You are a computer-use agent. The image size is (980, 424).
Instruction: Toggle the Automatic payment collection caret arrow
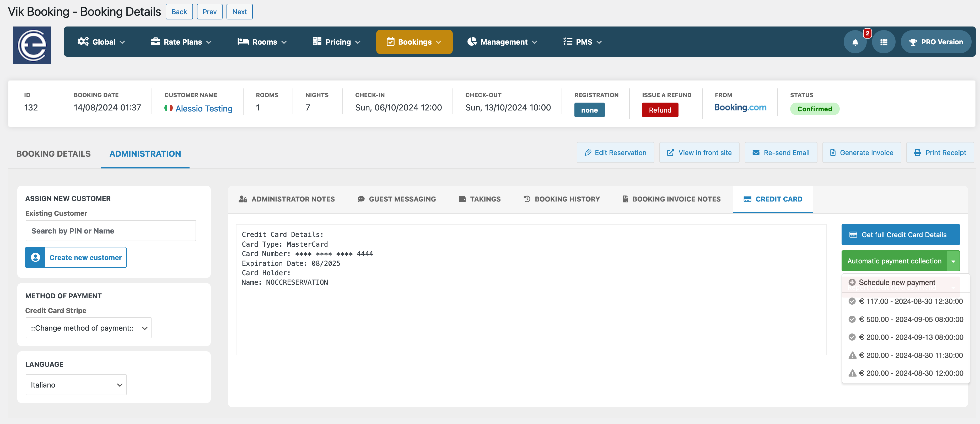pyautogui.click(x=953, y=261)
